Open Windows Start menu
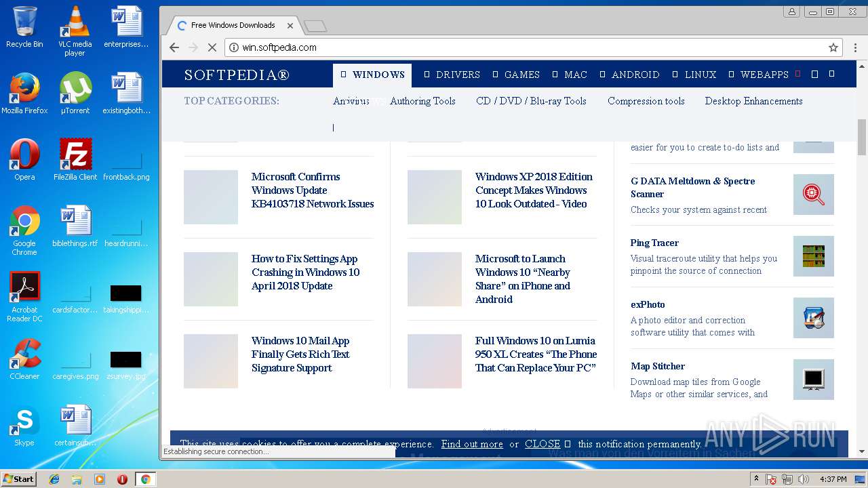Screen dimensions: 868x488 click(19, 479)
